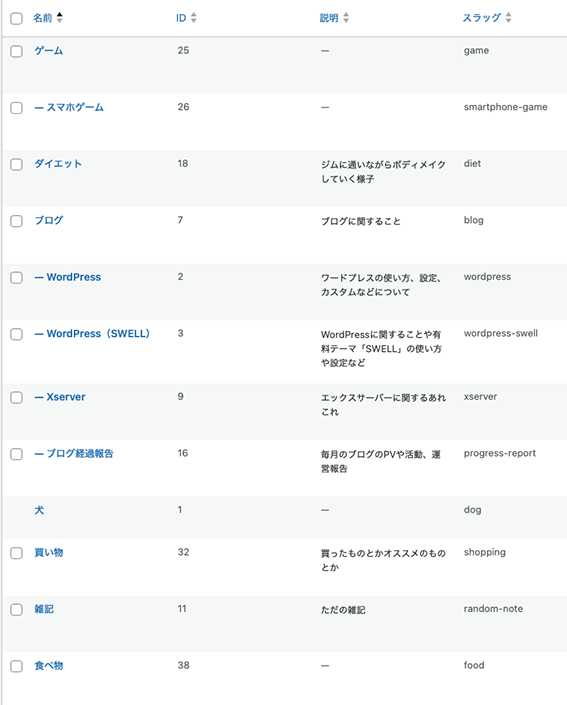
Task: Click the slug text diet
Action: coord(473,164)
